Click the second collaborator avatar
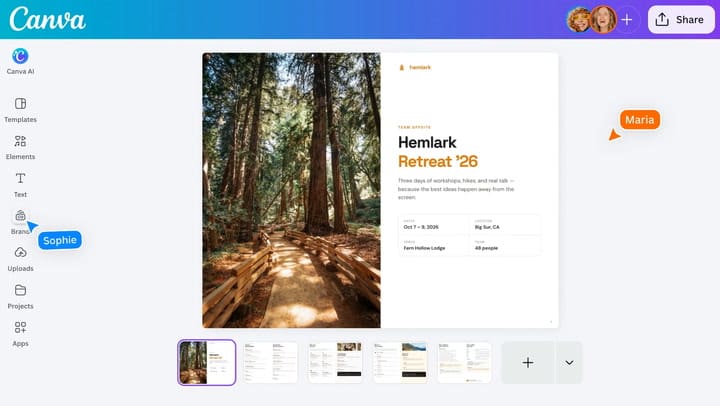 point(603,20)
